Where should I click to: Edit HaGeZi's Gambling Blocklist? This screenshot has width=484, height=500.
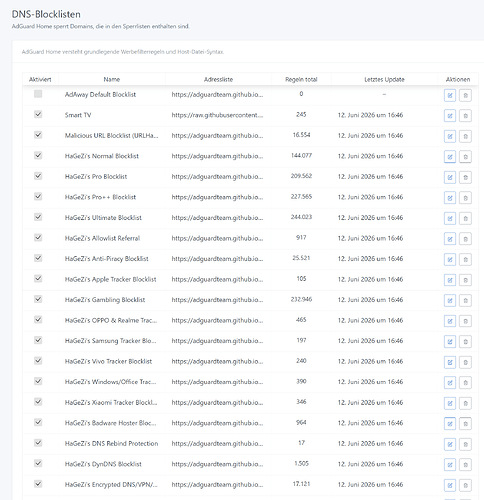click(450, 301)
